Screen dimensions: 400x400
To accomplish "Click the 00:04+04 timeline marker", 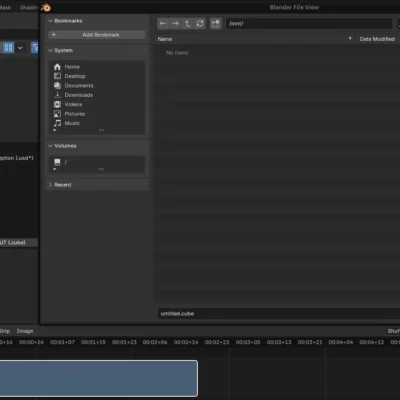I will click(x=341, y=342).
